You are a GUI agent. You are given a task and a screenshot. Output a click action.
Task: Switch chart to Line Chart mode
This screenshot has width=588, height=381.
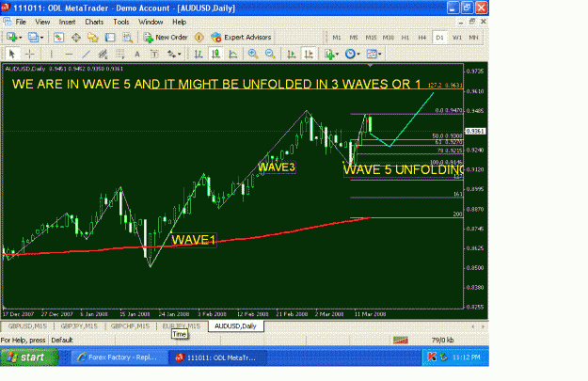(x=233, y=54)
